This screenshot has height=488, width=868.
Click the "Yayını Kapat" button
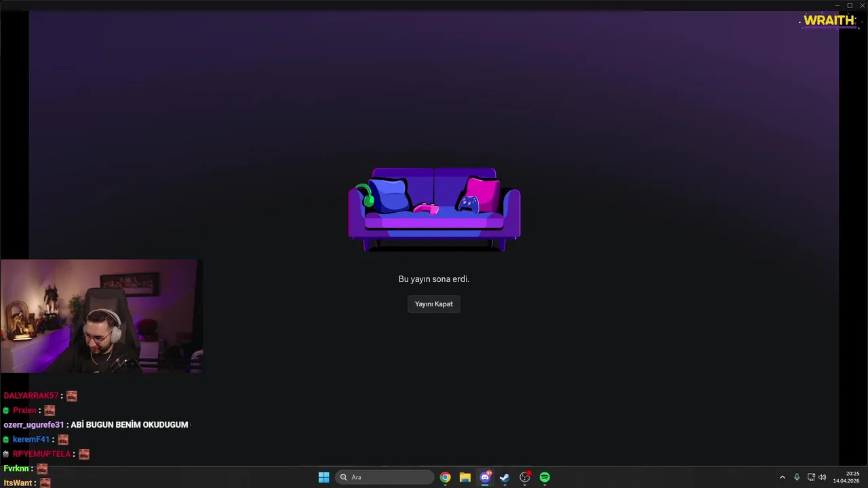click(x=434, y=304)
